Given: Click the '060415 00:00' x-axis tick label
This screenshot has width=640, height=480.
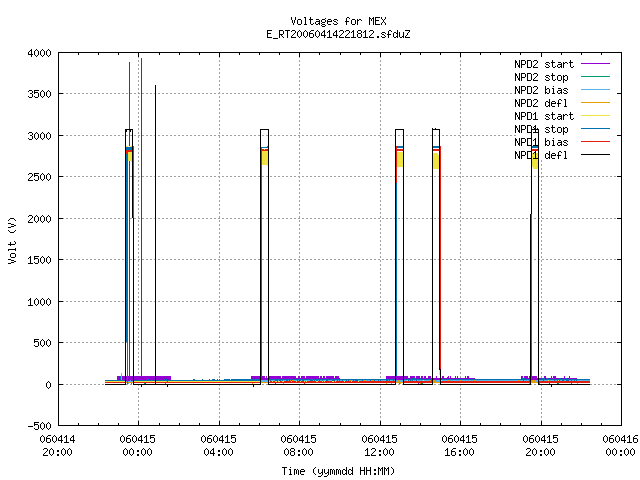Looking at the screenshot, I should pos(138,446).
